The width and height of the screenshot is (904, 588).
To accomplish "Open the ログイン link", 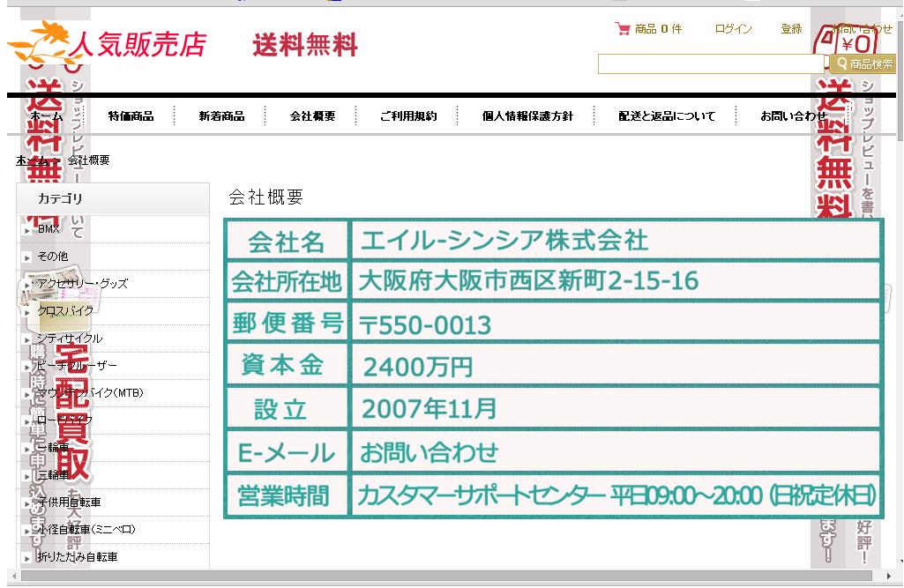I will [x=733, y=29].
